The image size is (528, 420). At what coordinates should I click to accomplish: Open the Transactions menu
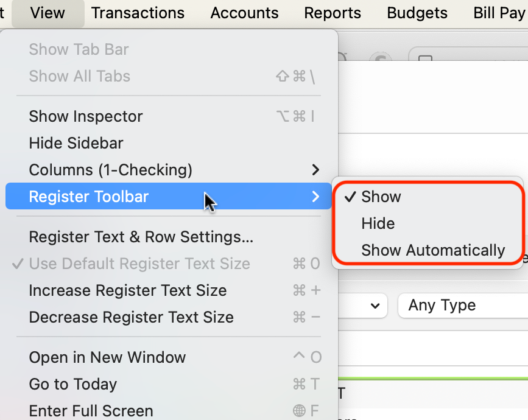pyautogui.click(x=138, y=13)
